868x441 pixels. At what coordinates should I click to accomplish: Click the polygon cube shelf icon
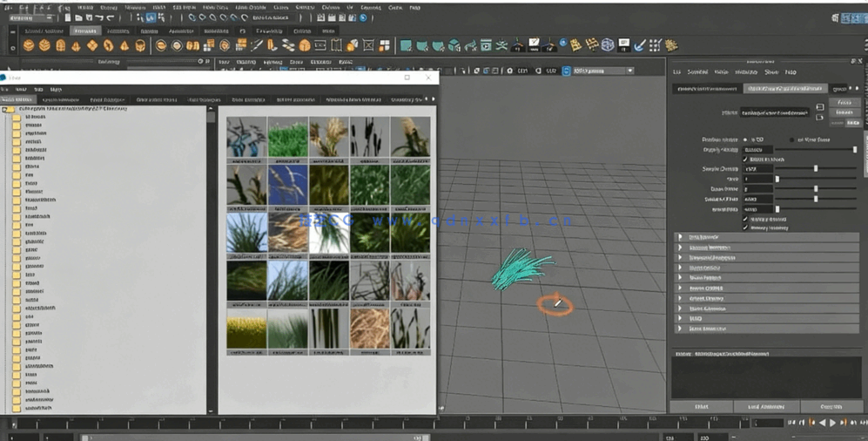click(x=45, y=45)
